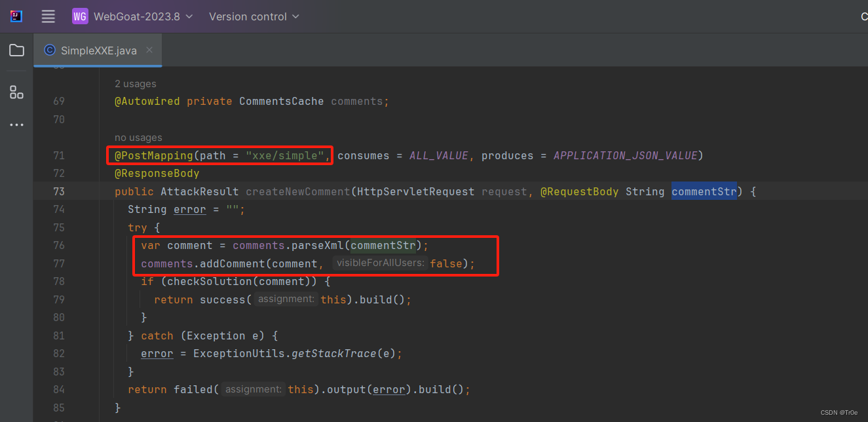Click ExceptionUtils class reference
This screenshot has height=422, width=868.
pos(239,354)
